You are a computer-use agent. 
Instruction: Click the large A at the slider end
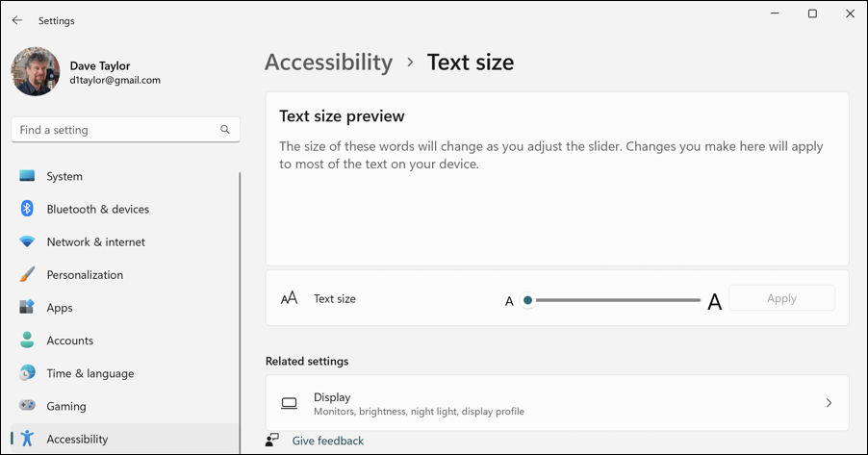(x=715, y=302)
